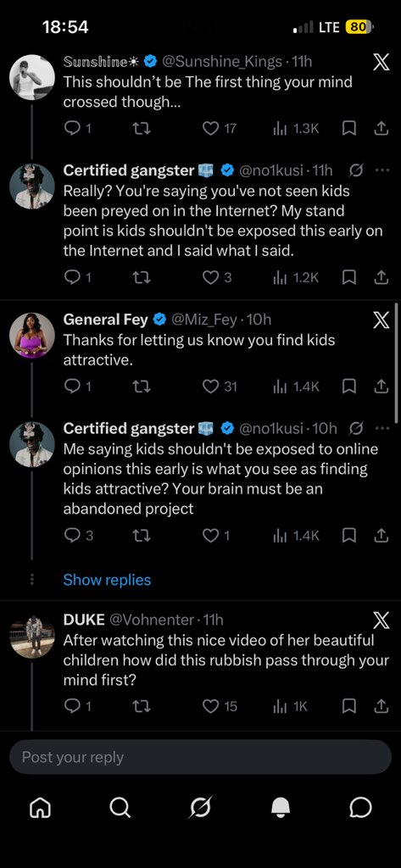
Task: Open Search from bottom navigation bar
Action: point(119,808)
